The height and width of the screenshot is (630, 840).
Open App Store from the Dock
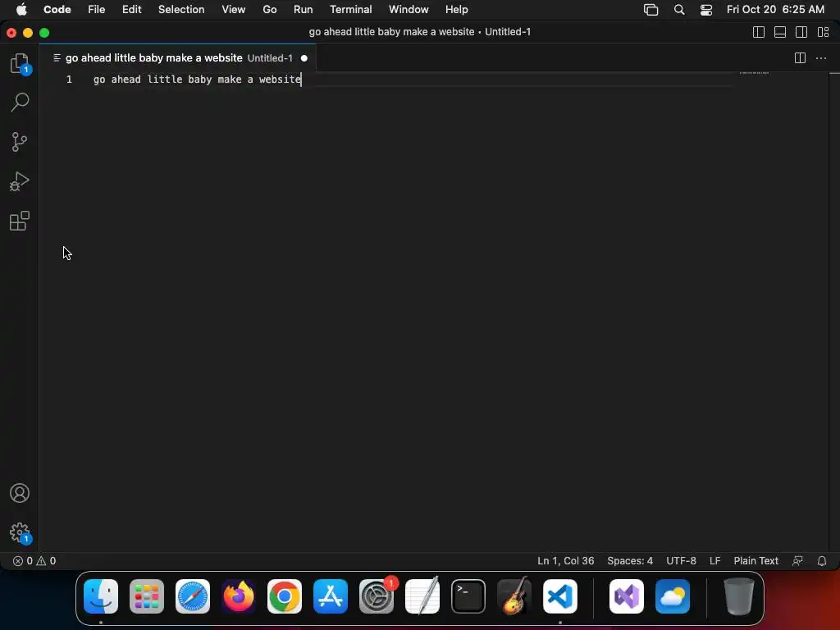(x=331, y=596)
